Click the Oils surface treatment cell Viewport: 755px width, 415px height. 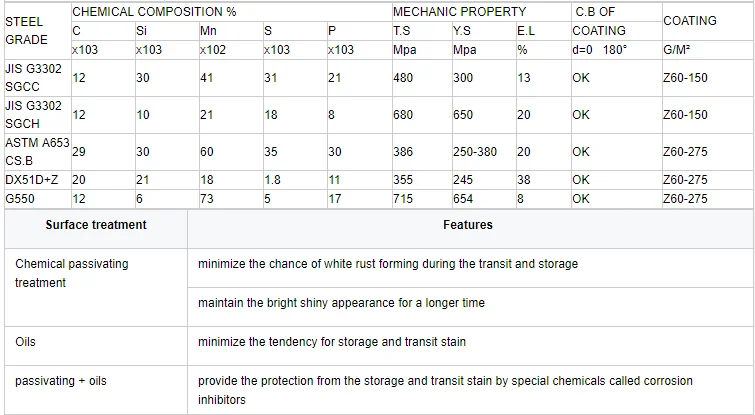[26, 342]
